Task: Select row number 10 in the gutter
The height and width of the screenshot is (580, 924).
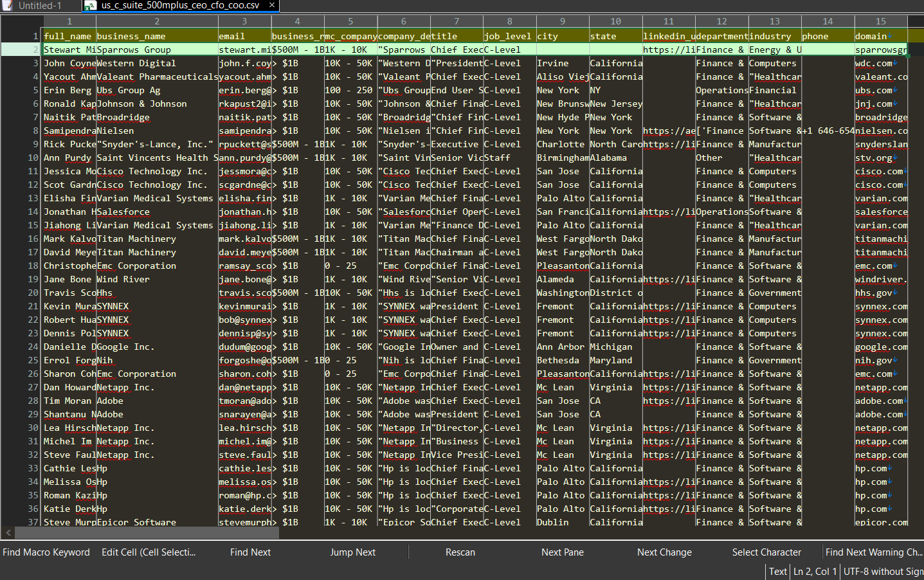Action: (x=33, y=158)
